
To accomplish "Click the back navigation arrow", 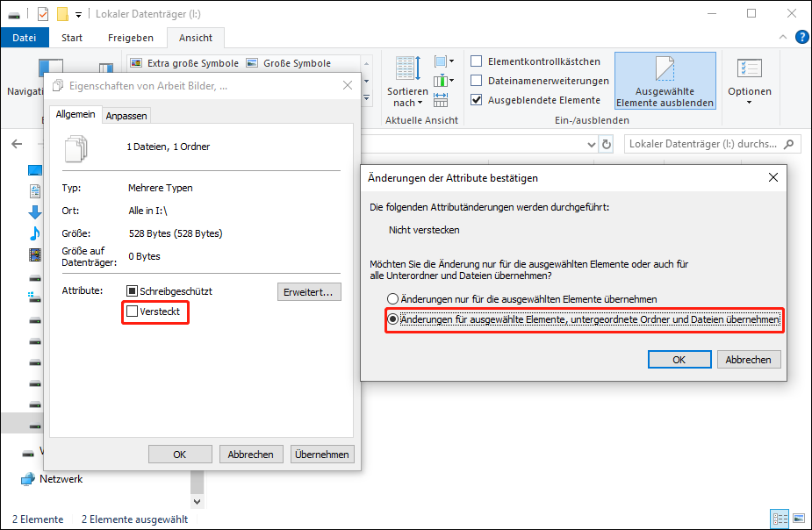I will 16,142.
